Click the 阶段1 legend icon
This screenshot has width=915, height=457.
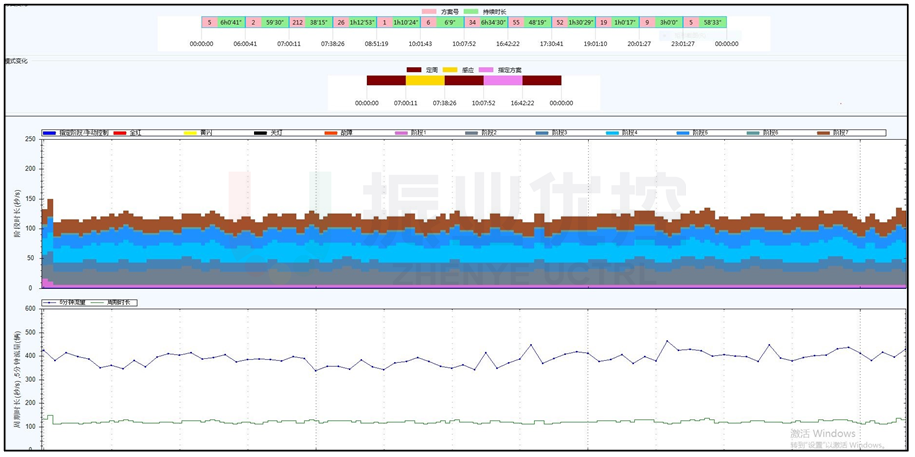pos(402,133)
